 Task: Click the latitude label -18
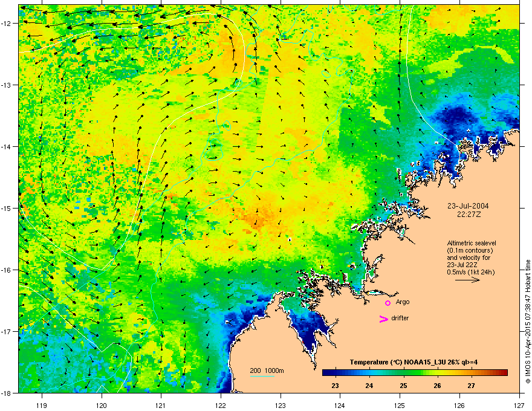click(7, 393)
